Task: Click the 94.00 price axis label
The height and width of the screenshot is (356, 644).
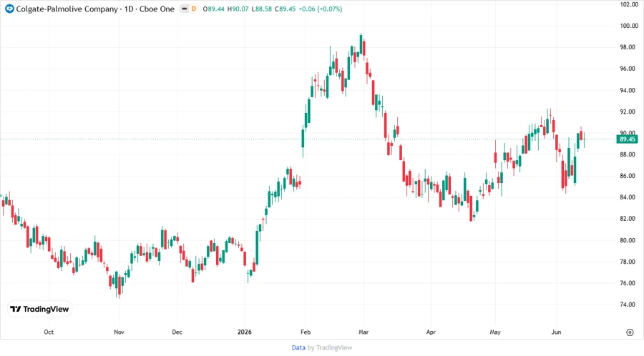Action: click(x=627, y=90)
